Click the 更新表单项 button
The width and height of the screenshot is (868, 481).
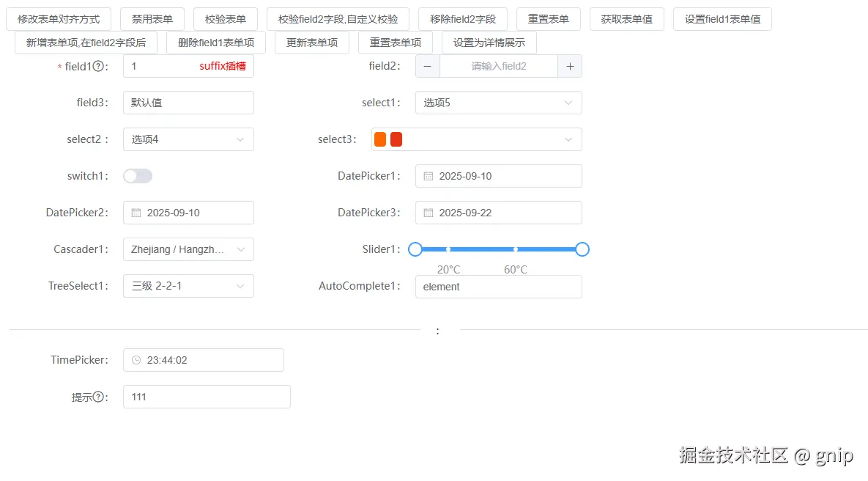click(311, 43)
